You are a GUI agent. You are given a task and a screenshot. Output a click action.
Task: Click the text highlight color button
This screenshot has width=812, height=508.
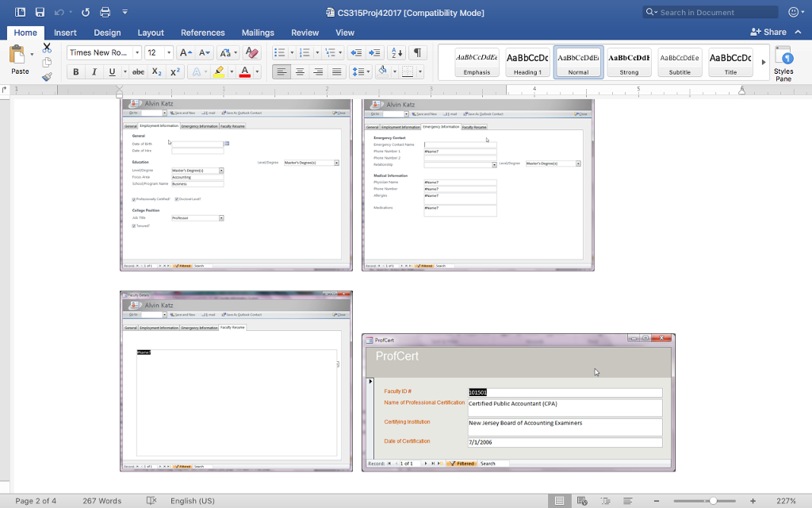pos(219,72)
